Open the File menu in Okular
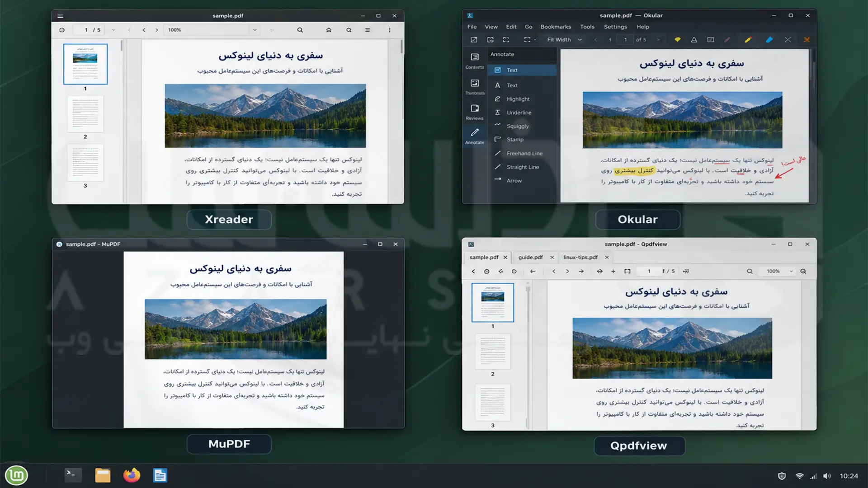868x488 pixels. click(472, 27)
